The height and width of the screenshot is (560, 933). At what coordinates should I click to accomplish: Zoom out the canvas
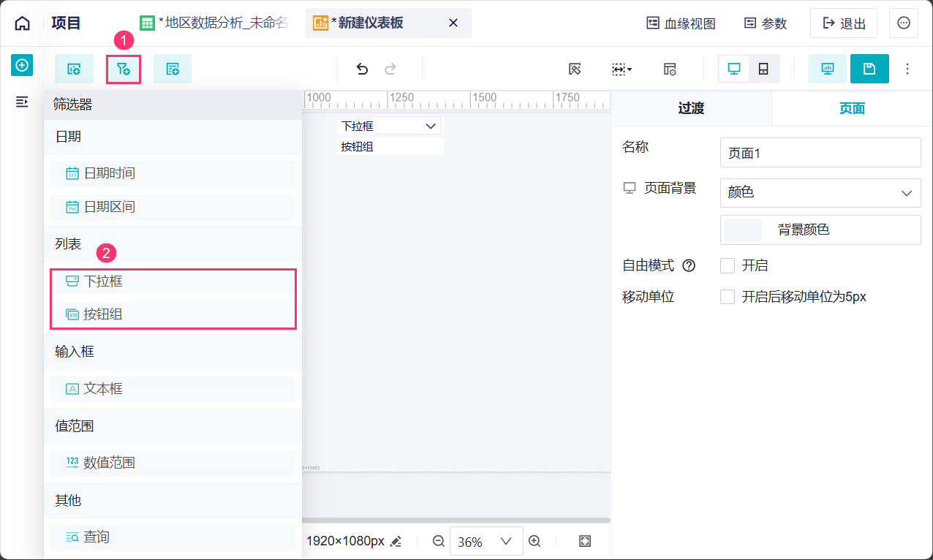tap(439, 541)
